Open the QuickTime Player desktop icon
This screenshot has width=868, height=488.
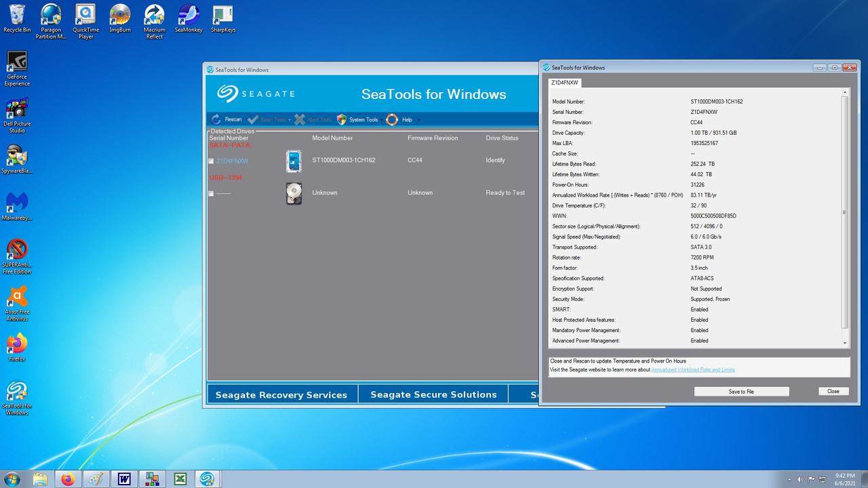[85, 22]
